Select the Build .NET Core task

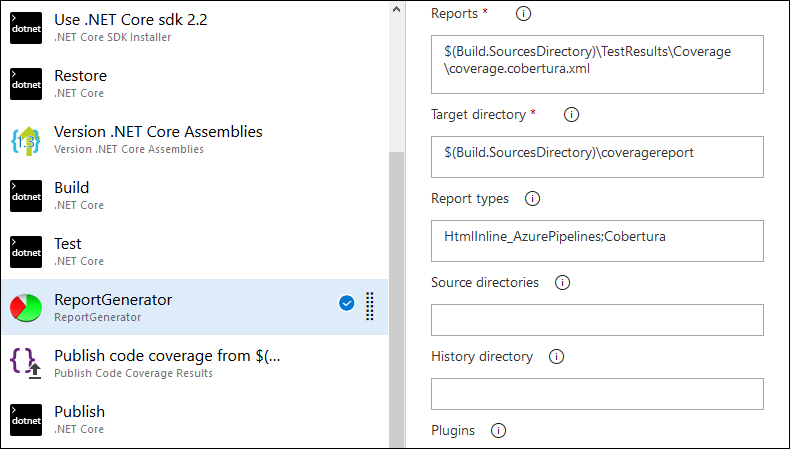pos(194,196)
